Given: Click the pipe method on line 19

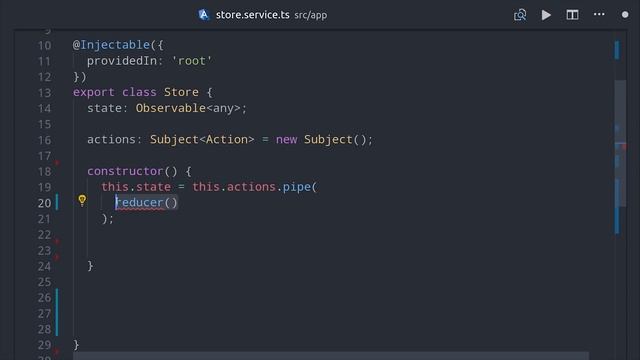Looking at the screenshot, I should [297, 187].
